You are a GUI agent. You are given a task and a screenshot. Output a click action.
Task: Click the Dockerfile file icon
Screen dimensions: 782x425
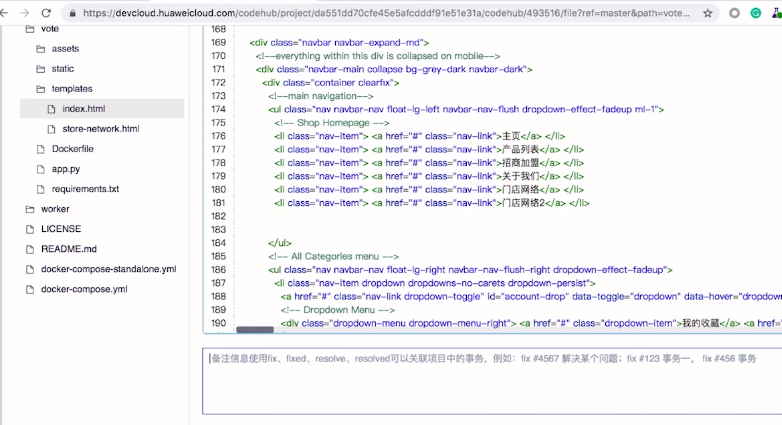pyautogui.click(x=40, y=149)
